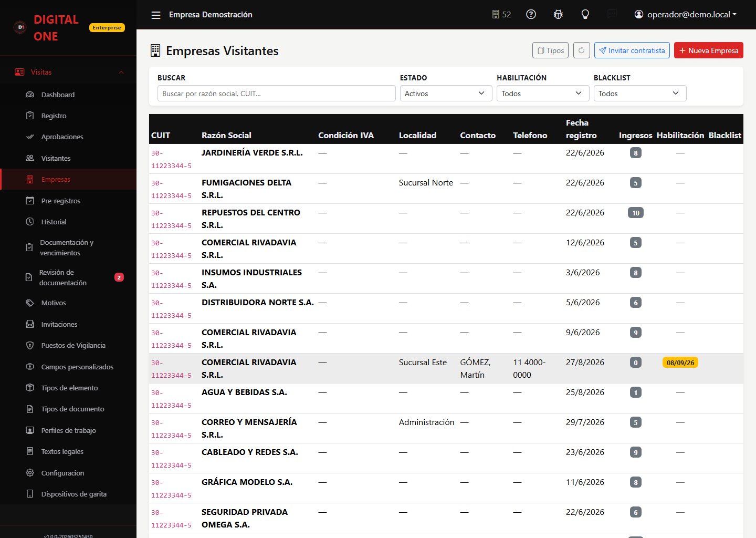The width and height of the screenshot is (756, 538).
Task: Click the Condición IVA column header
Action: pos(346,135)
